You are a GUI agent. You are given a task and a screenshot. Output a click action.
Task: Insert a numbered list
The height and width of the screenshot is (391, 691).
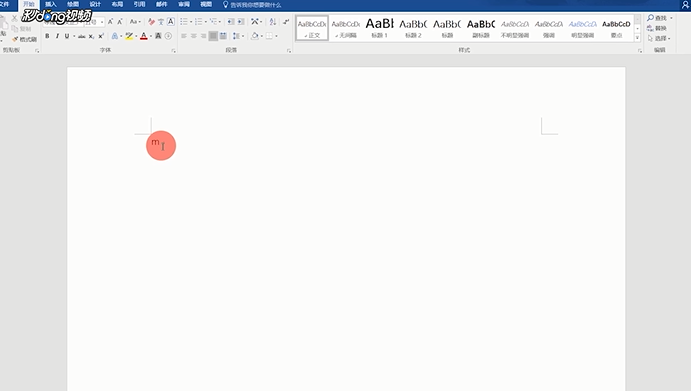point(199,22)
